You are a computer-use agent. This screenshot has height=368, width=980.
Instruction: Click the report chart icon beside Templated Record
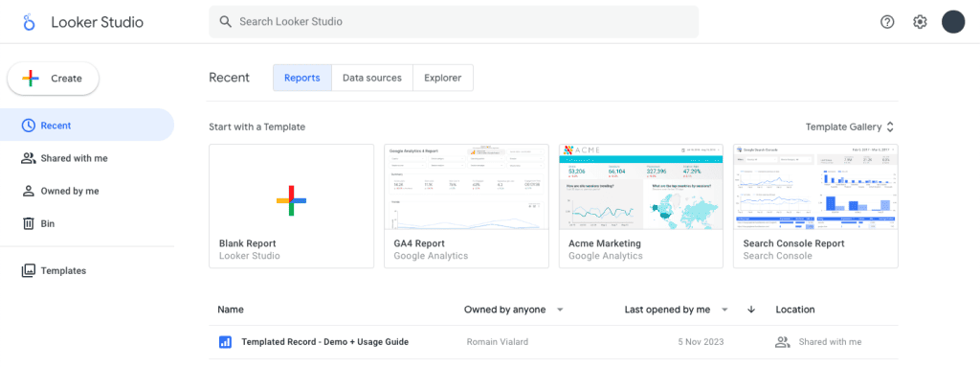(225, 342)
